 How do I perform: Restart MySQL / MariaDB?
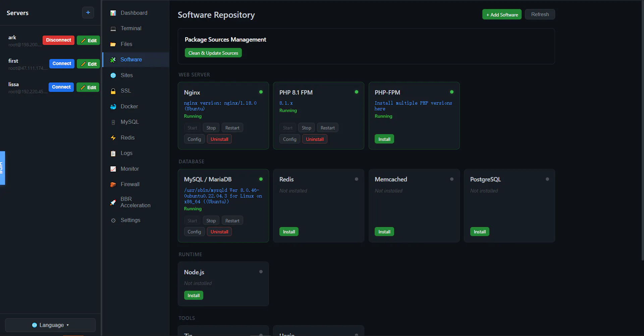pyautogui.click(x=232, y=221)
